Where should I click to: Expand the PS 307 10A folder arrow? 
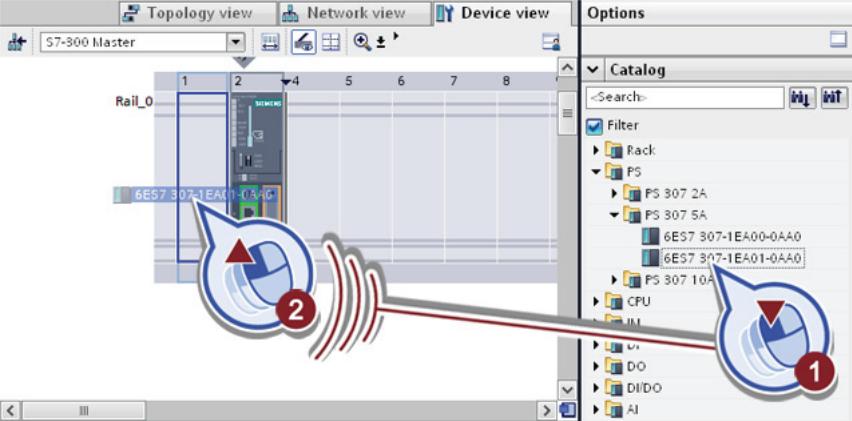tap(615, 280)
